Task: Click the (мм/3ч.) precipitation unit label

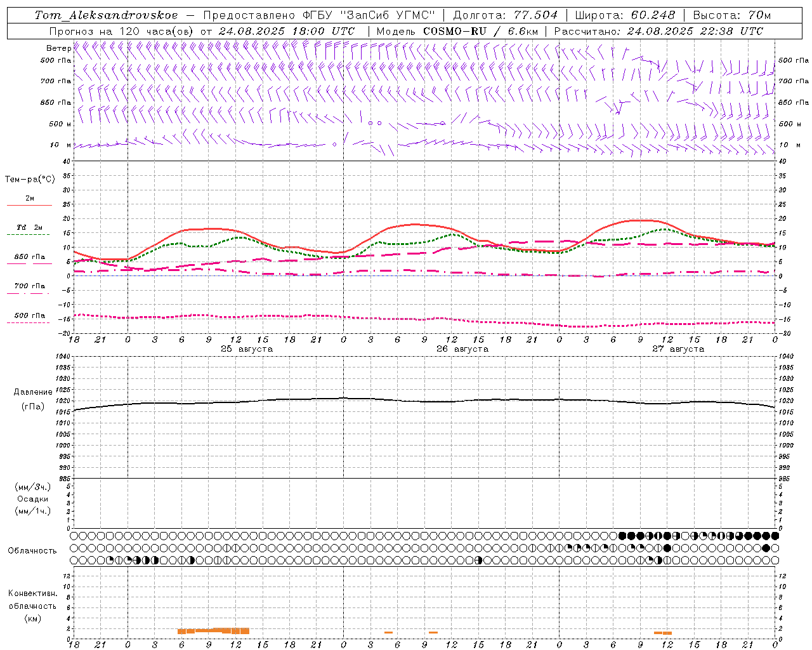Action: point(33,487)
